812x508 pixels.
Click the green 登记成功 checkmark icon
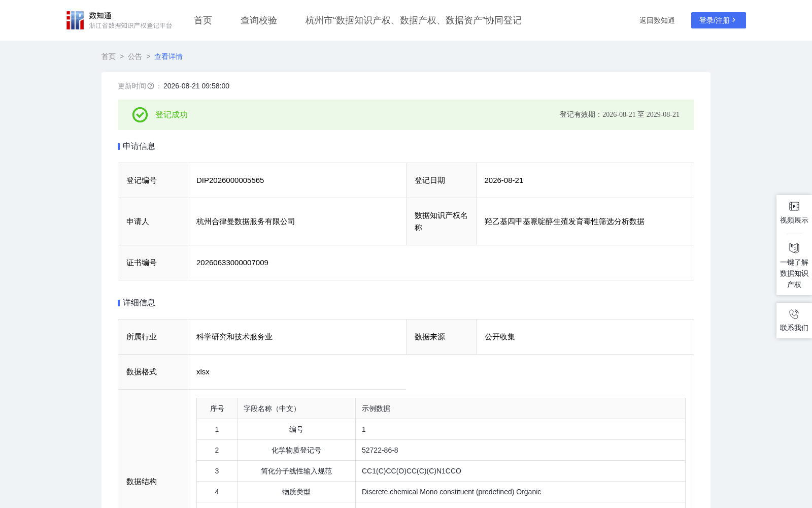pos(140,115)
